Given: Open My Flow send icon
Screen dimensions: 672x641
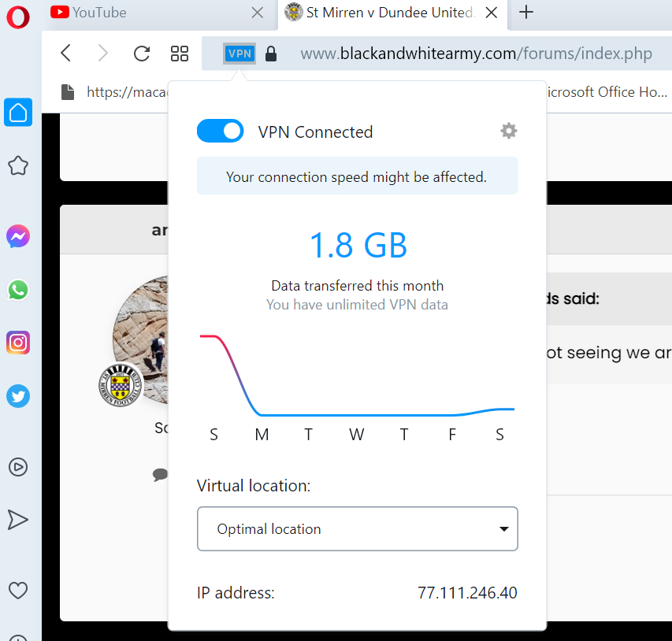Looking at the screenshot, I should point(17,520).
